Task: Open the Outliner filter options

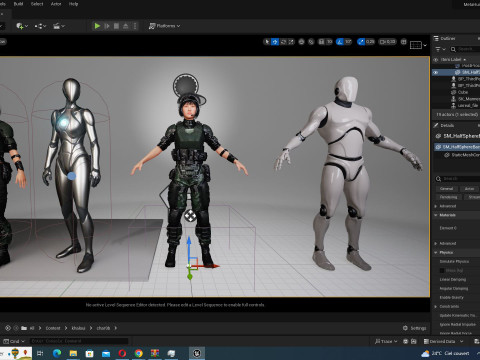Action: tap(440, 49)
